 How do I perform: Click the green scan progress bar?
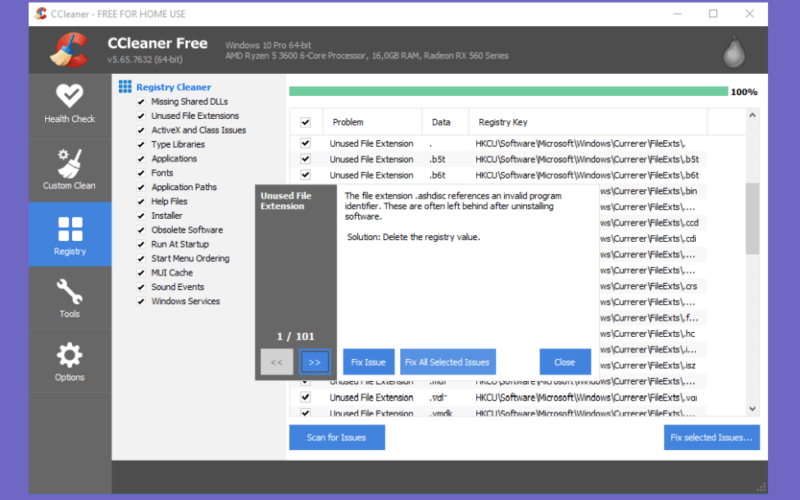[x=508, y=91]
